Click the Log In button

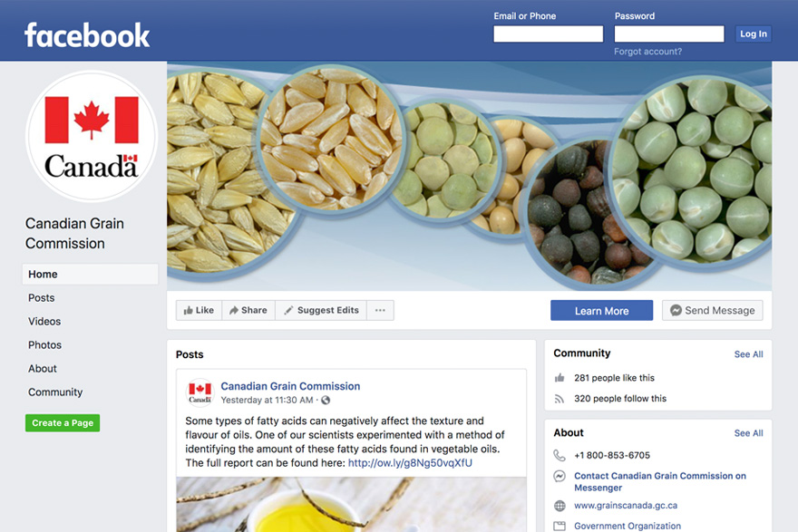pyautogui.click(x=754, y=34)
